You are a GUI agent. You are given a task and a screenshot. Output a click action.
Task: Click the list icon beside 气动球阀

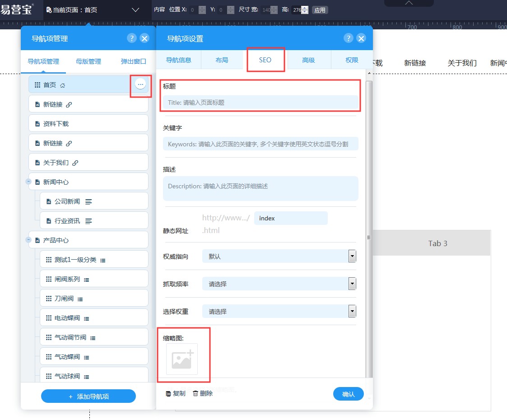click(x=86, y=377)
